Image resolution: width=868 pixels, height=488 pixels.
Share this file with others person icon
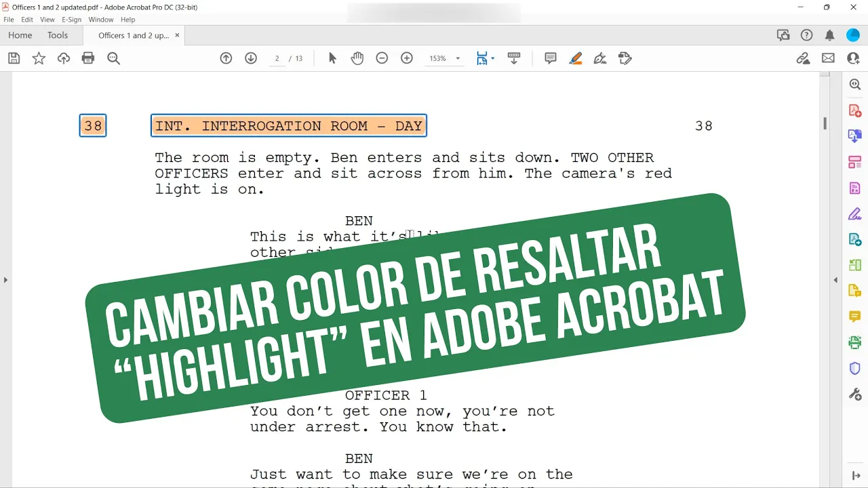click(x=853, y=58)
